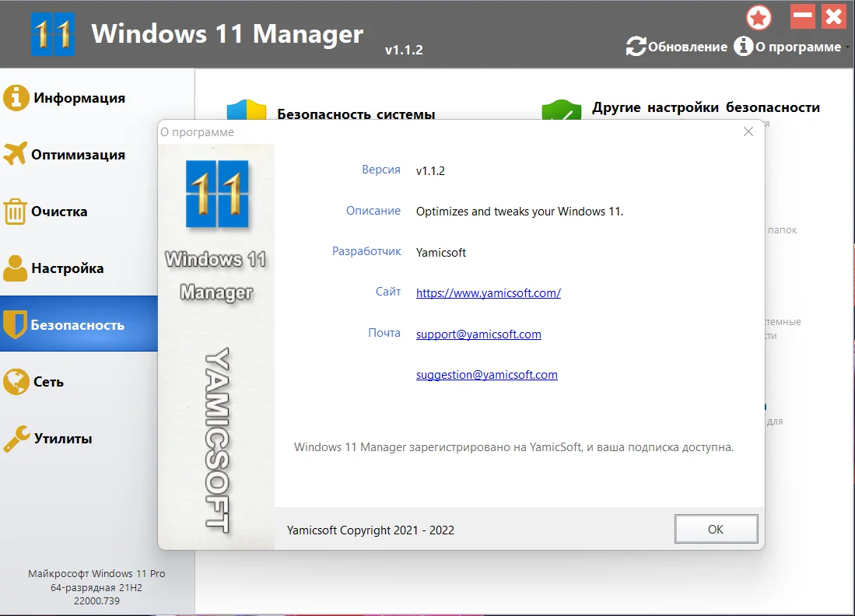
Task: Click the 'Windows 11 Manager' header title
Action: 227,33
